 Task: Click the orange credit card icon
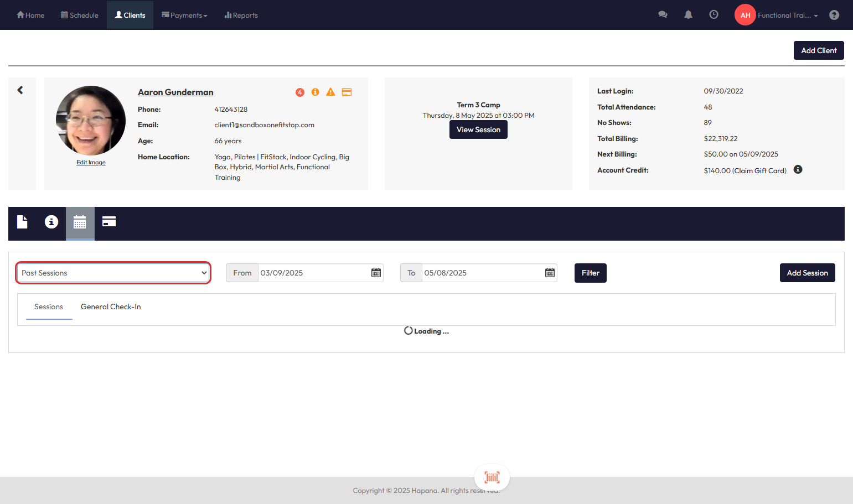coord(347,92)
